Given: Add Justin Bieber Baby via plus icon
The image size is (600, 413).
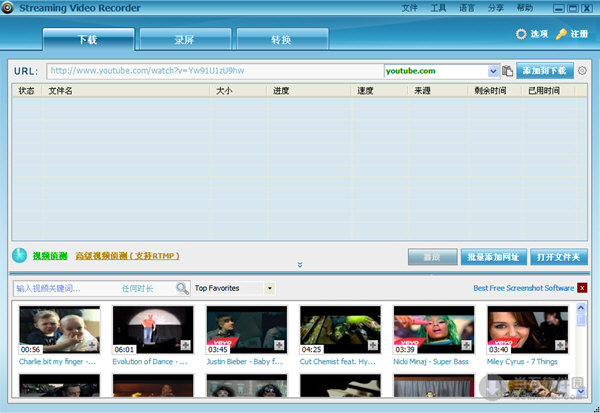Looking at the screenshot, I should (279, 345).
